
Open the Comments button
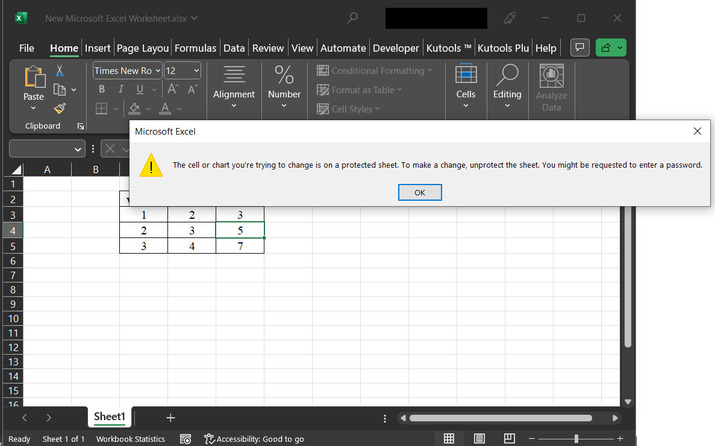pyautogui.click(x=580, y=47)
